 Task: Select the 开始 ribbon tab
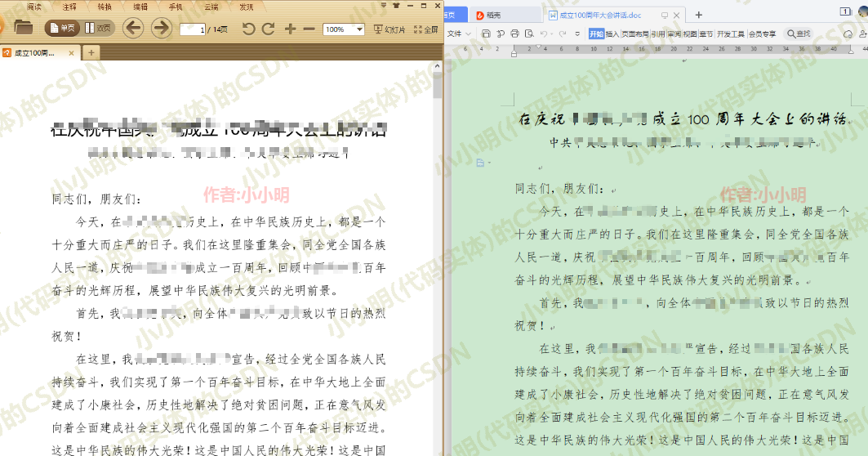point(596,34)
